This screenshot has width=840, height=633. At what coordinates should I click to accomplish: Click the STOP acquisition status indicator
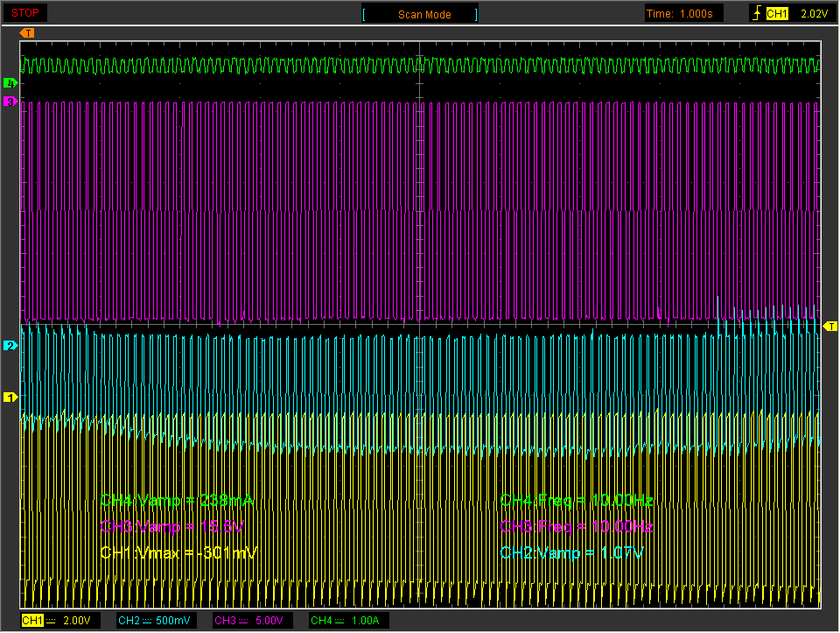point(25,13)
